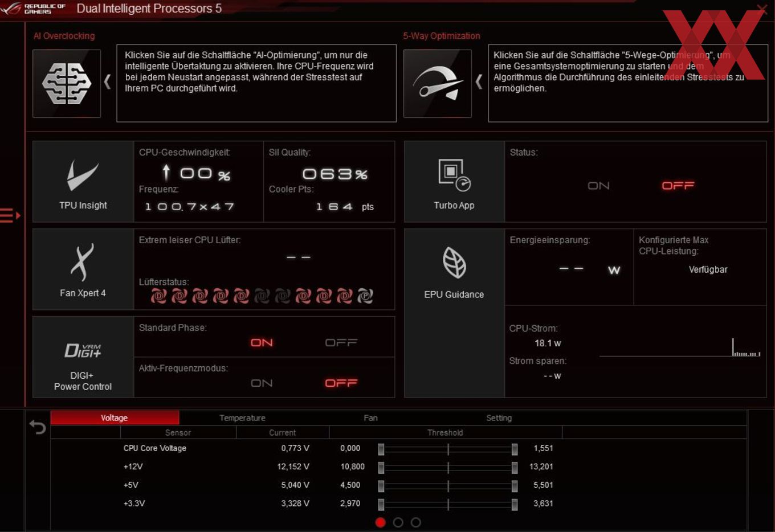Select the third page indicator dot
775x532 pixels.
pos(416,522)
